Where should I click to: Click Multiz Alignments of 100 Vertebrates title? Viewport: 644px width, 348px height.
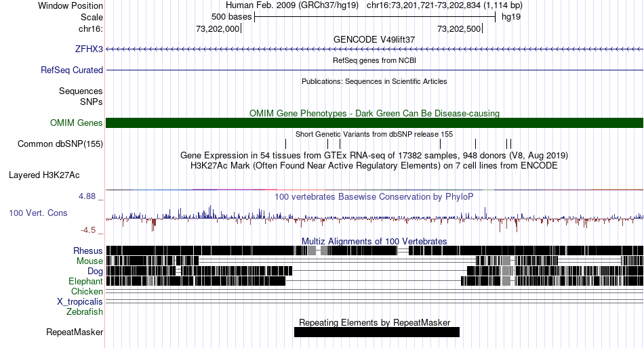tap(374, 241)
